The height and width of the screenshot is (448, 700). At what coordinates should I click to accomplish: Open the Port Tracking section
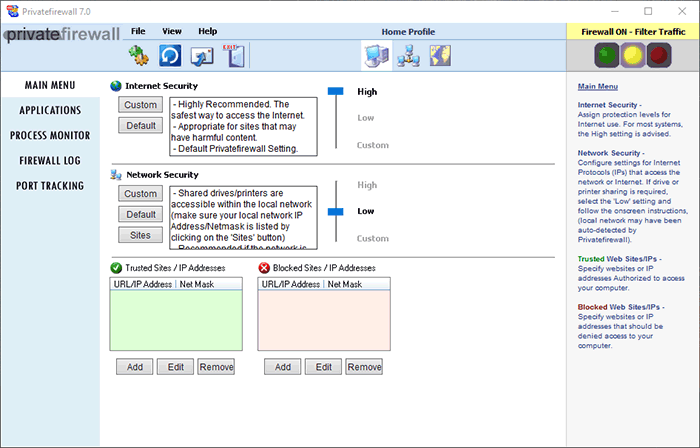click(x=50, y=186)
